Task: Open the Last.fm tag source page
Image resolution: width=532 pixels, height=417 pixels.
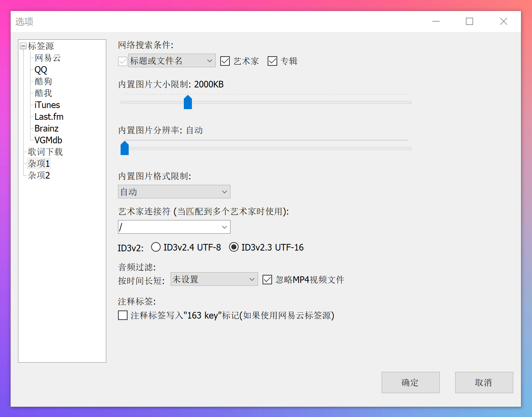Action: [49, 117]
